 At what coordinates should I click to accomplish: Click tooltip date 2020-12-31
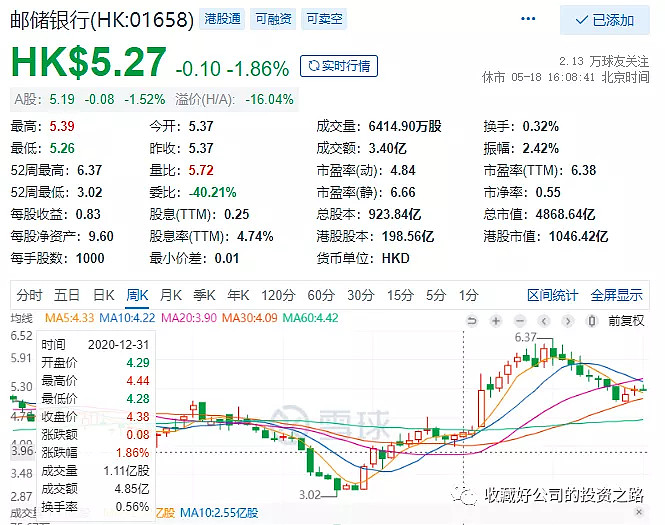point(118,344)
